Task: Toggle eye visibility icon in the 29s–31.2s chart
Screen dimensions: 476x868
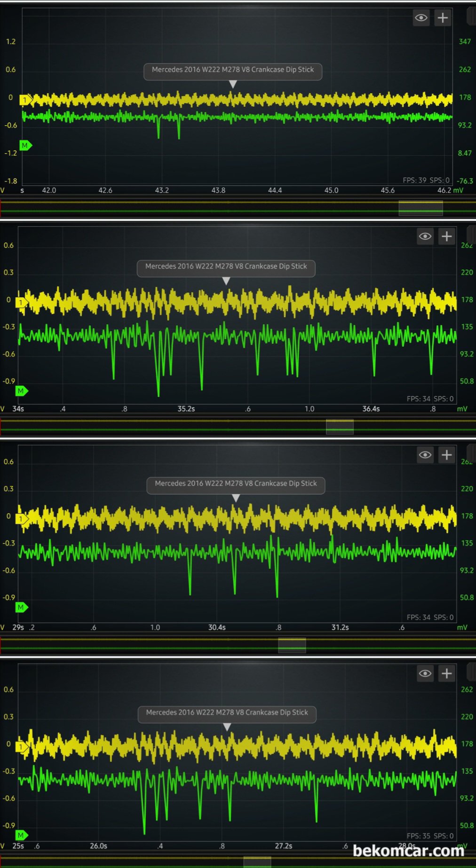Action: click(x=425, y=455)
